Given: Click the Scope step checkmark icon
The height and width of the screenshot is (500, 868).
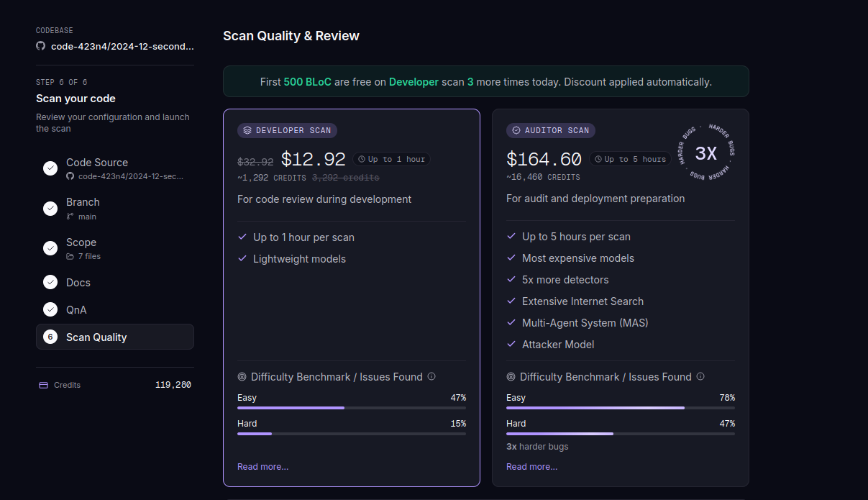Looking at the screenshot, I should pyautogui.click(x=50, y=248).
